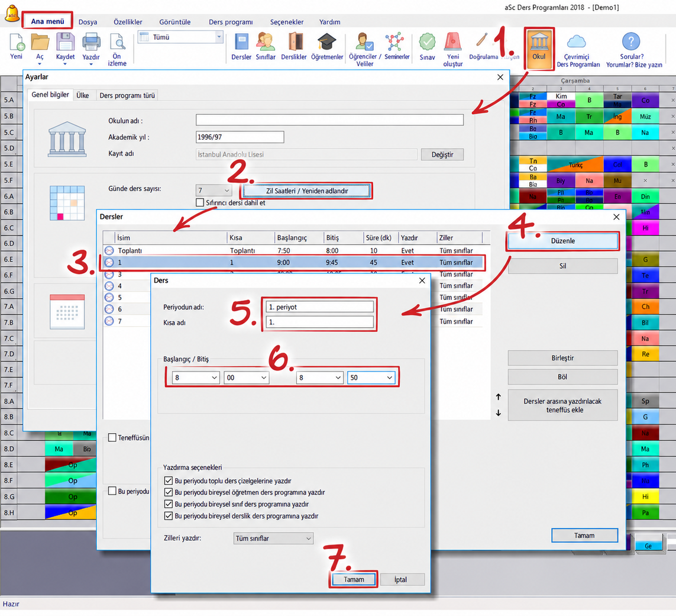Click the 'Periyodun adı' text field
The width and height of the screenshot is (676, 616).
319,307
